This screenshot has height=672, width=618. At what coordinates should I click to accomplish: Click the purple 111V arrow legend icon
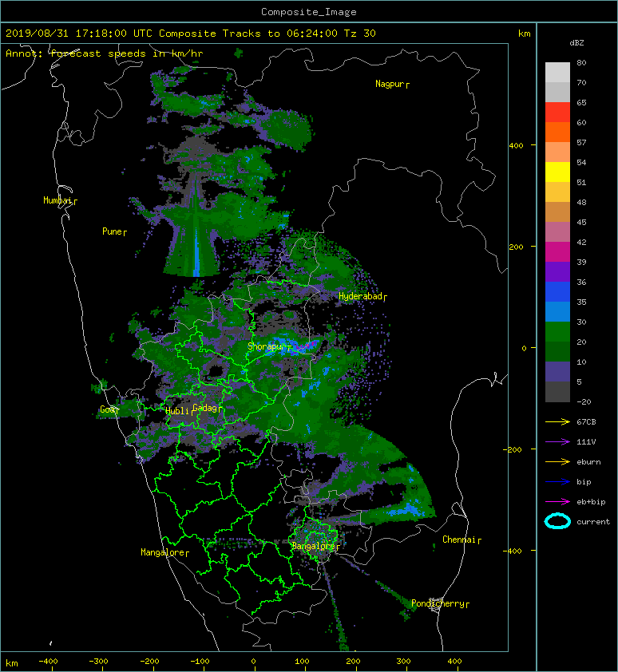pyautogui.click(x=557, y=442)
